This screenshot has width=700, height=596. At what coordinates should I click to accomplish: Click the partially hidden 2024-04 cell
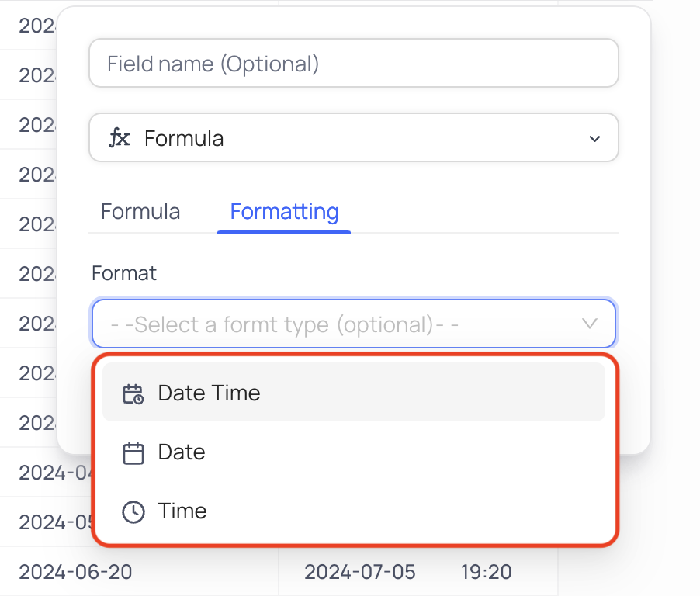55,473
